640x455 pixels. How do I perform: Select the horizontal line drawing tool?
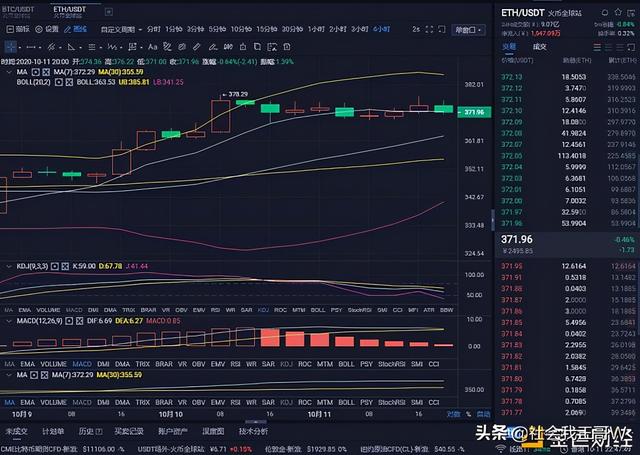point(31,47)
